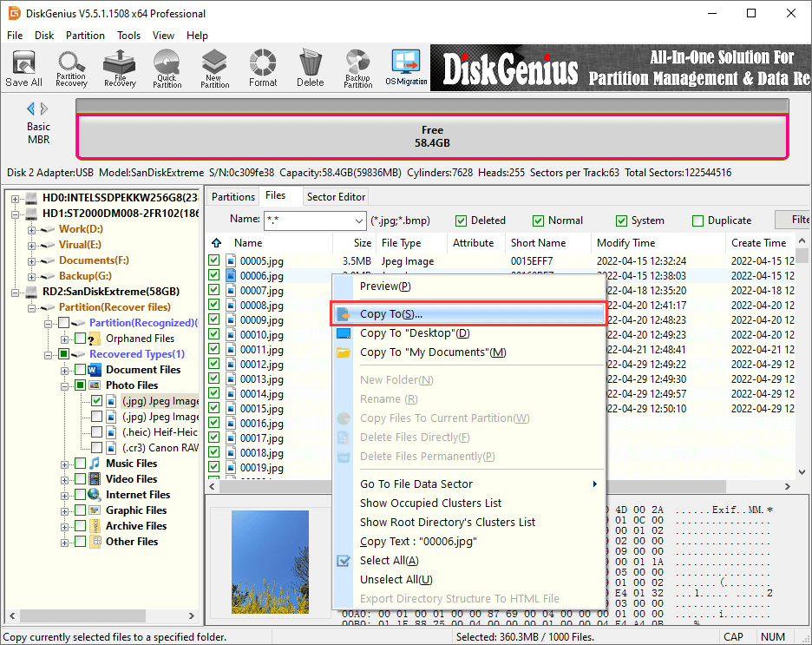The width and height of the screenshot is (812, 645).
Task: Check the (.heic) Heif-Heic checkbox
Action: coord(96,432)
